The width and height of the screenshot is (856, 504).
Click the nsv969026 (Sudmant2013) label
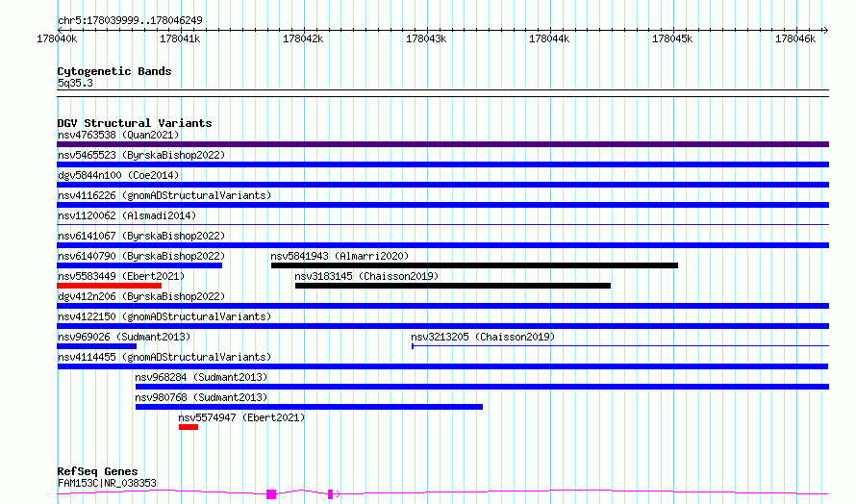pos(124,337)
